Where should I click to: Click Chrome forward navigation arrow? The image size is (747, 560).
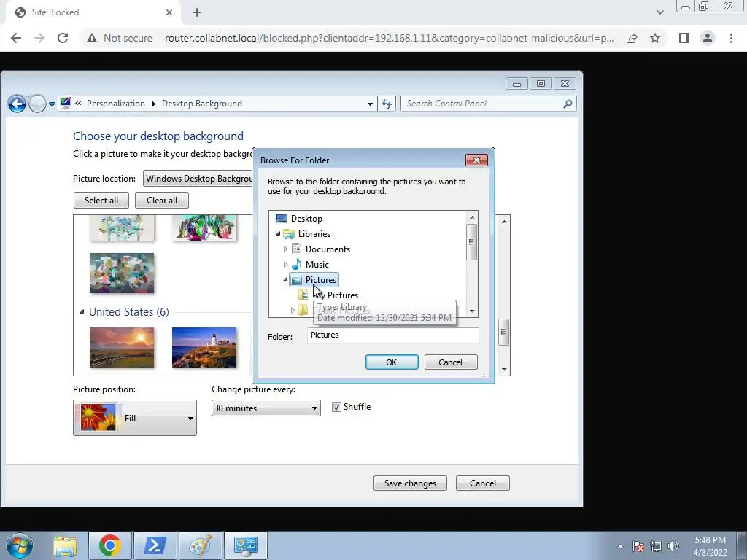coord(39,38)
